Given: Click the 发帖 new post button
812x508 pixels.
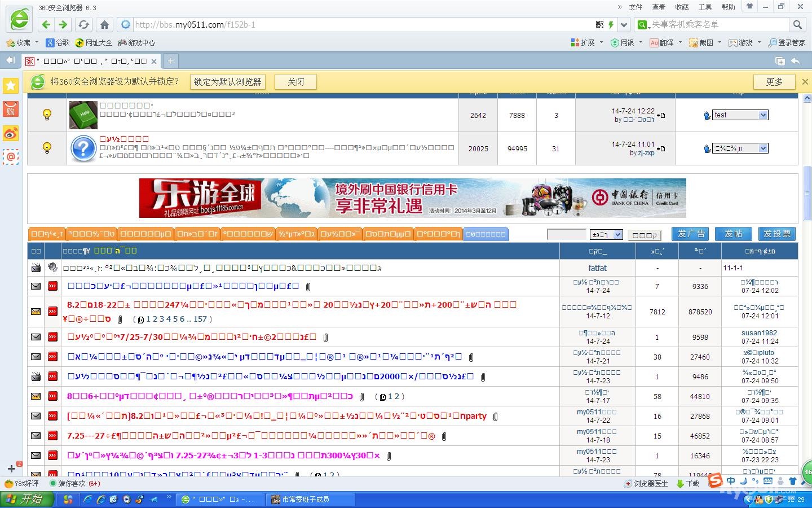Looking at the screenshot, I should 733,234.
